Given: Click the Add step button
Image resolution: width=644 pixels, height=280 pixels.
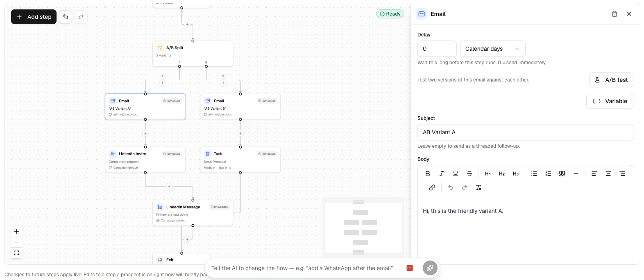Looking at the screenshot, I should click(34, 17).
